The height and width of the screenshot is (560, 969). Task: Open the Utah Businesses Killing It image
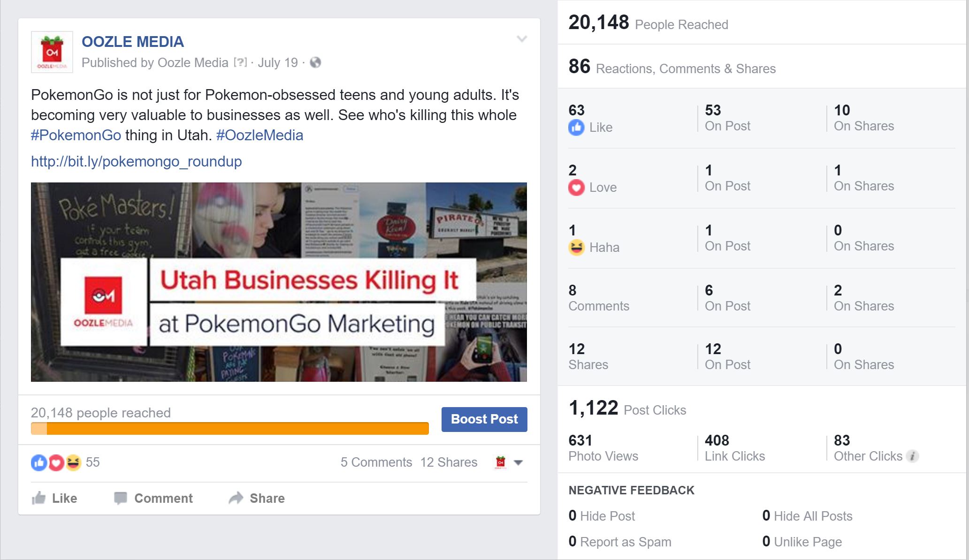(279, 282)
